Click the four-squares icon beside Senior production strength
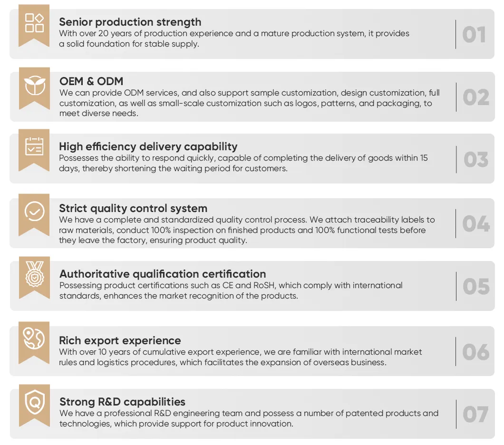The width and height of the screenshot is (504, 445). point(34,23)
